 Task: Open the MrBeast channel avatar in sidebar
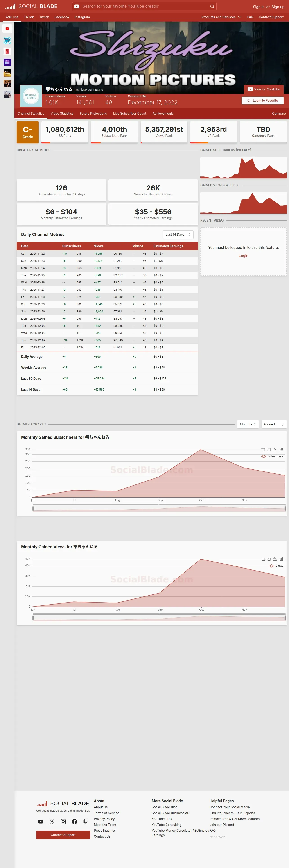(x=7, y=40)
